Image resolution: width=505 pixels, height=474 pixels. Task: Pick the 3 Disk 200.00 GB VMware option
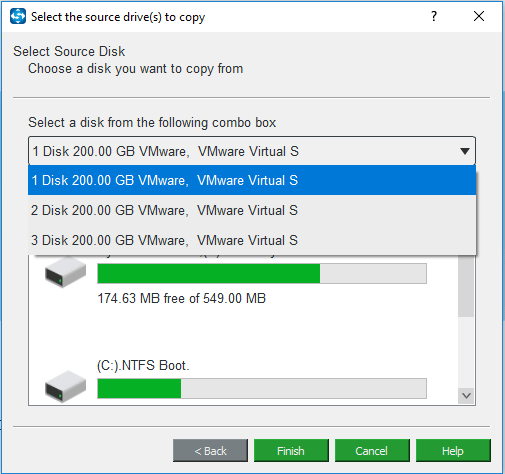(252, 240)
